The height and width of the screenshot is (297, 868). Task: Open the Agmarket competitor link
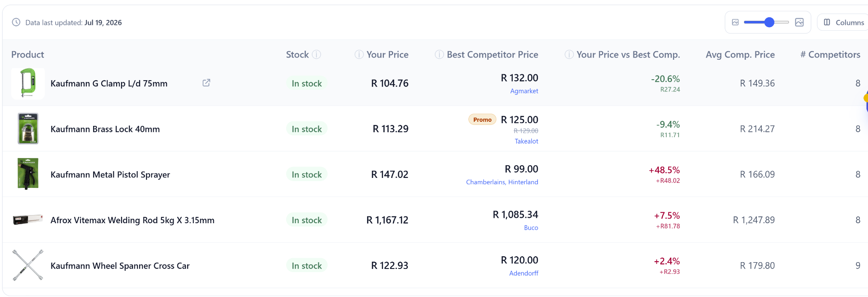tap(524, 91)
